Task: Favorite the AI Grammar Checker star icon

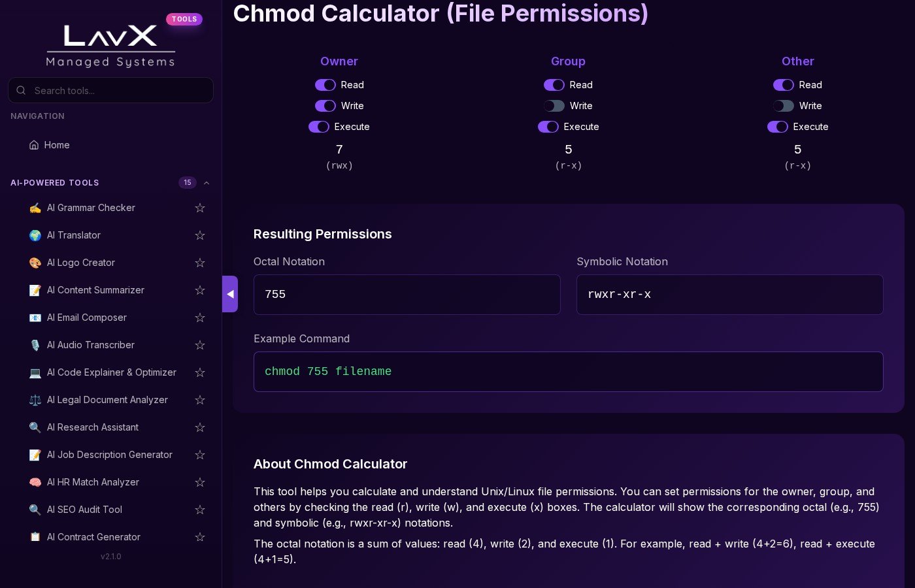Action: [x=200, y=208]
